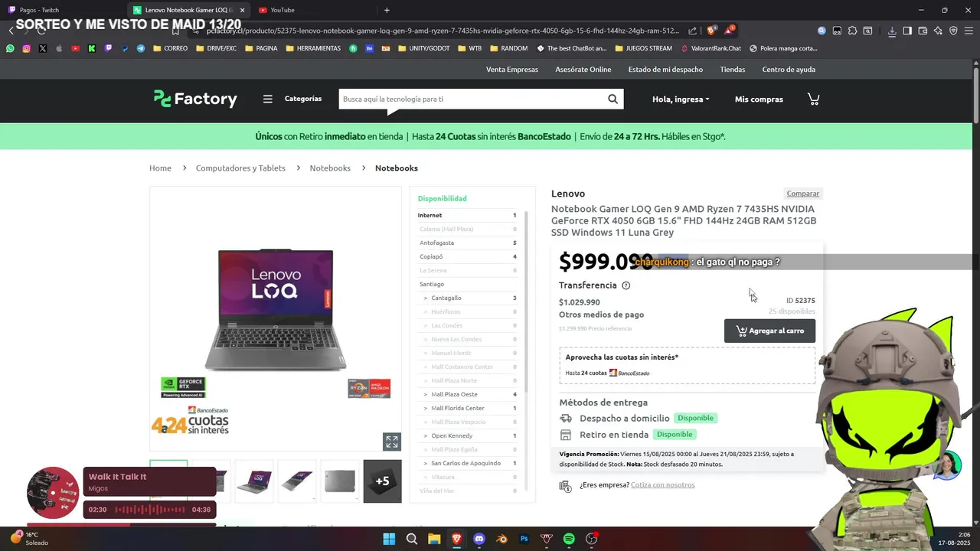
Task: Click the search magnifier icon
Action: pos(612,99)
